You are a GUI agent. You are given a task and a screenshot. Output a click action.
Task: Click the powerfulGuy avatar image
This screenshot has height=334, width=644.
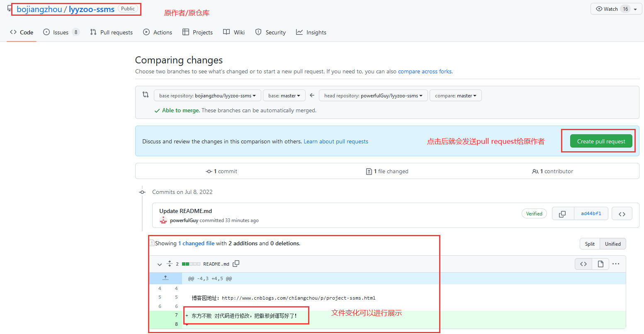(x=163, y=220)
